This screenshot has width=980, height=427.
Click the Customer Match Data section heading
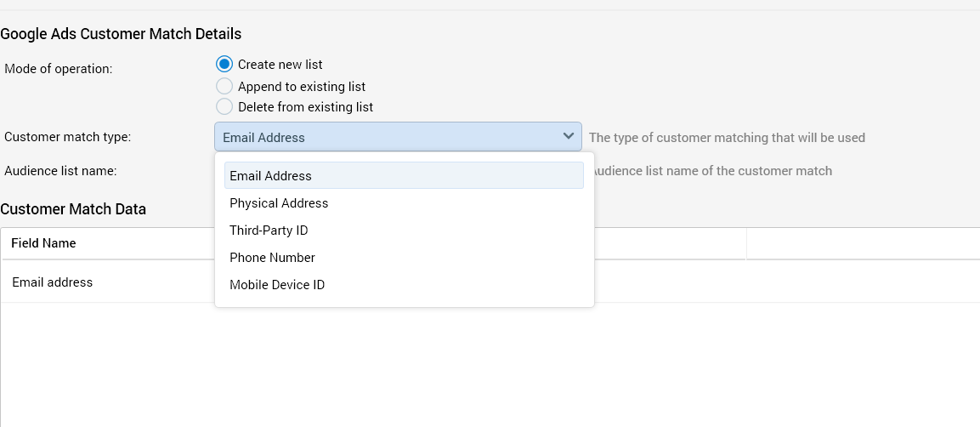tap(73, 209)
